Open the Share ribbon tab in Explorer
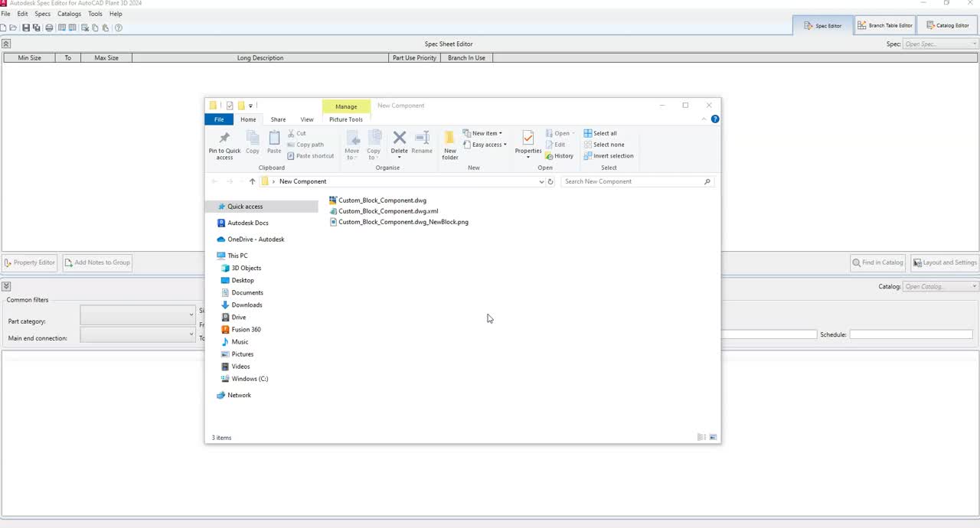The image size is (980, 528). point(278,119)
